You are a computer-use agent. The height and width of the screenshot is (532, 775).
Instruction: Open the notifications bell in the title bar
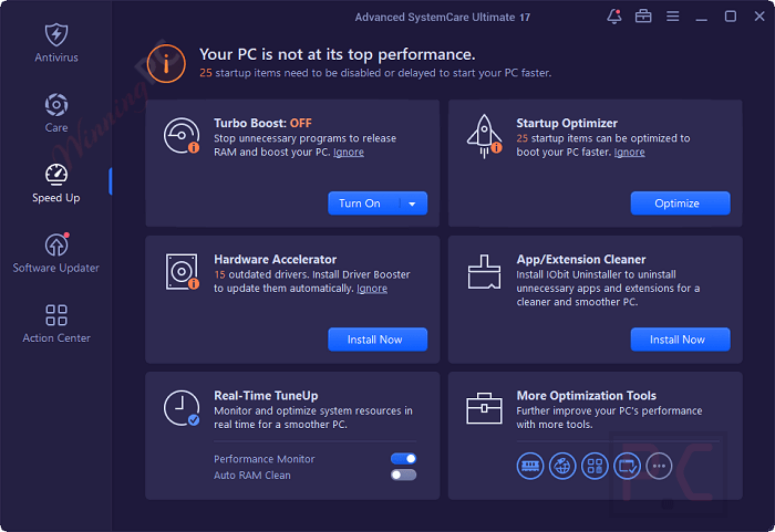tap(614, 17)
